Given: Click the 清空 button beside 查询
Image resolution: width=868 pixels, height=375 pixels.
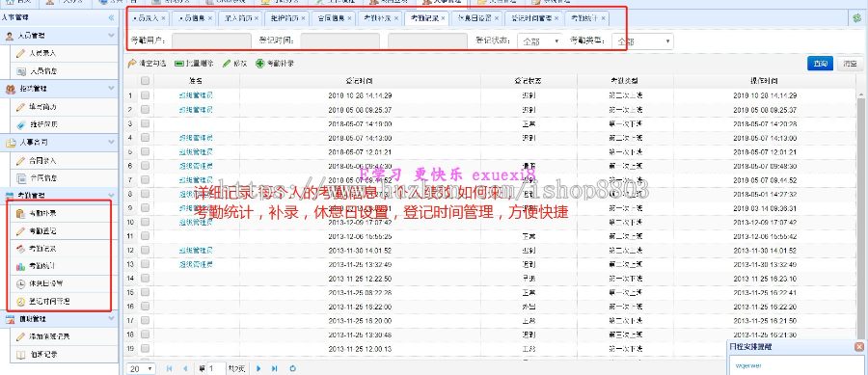Looking at the screenshot, I should [x=851, y=64].
